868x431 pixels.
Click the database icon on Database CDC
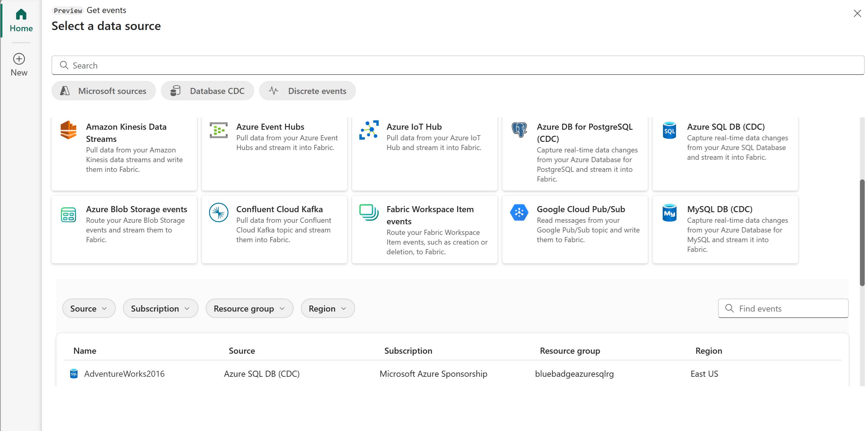175,91
